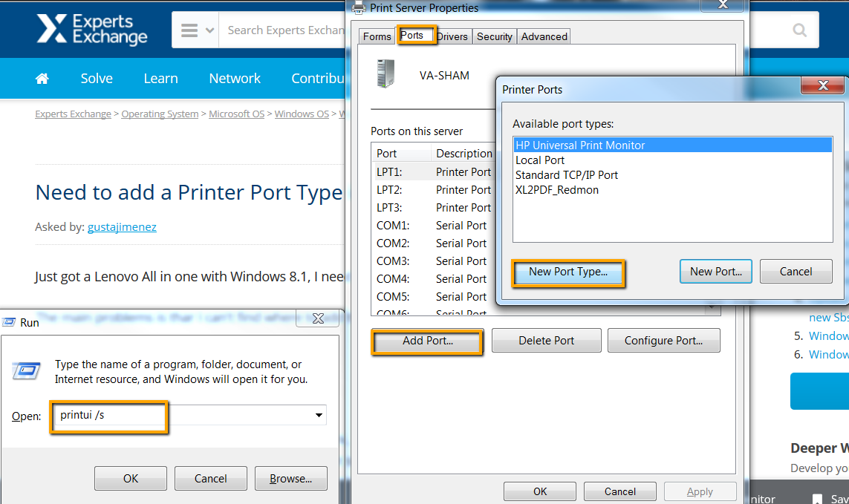Click the Configure Port button
Screen dimensions: 849x504
(663, 340)
